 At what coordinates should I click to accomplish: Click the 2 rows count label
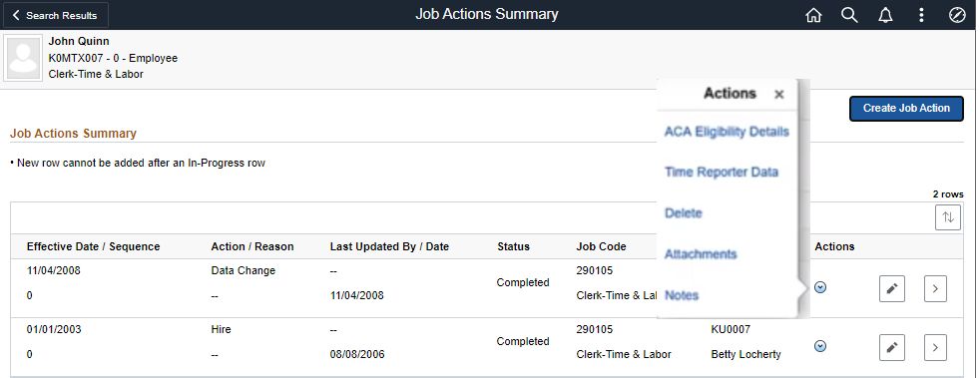[x=948, y=194]
